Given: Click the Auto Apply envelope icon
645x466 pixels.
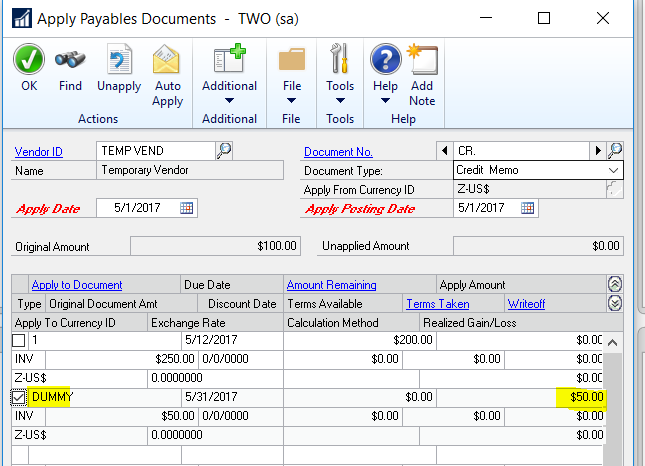Looking at the screenshot, I should [167, 62].
